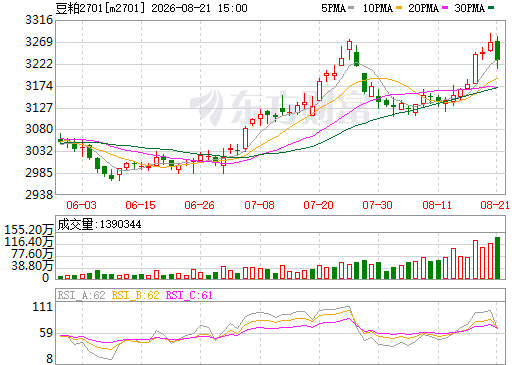This screenshot has height=365, width=520.
Task: Click the 07-08 date axis marker
Action: click(x=259, y=205)
